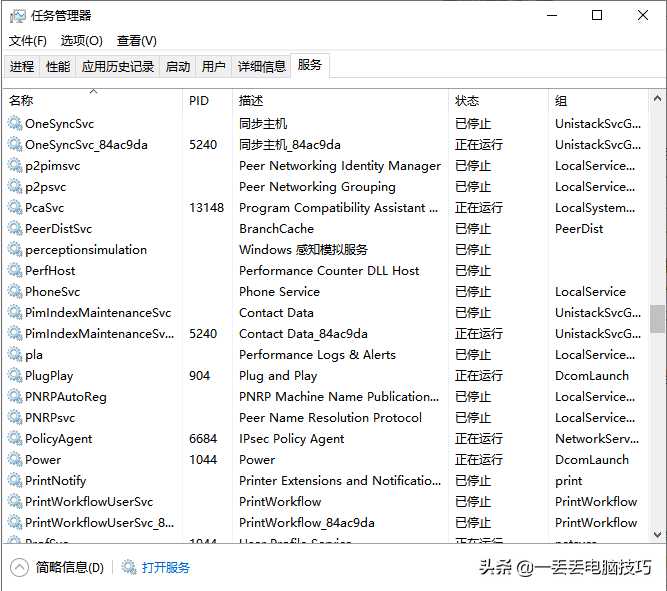This screenshot has height=591, width=667.
Task: Collapse to summary view with 简略信息 arrow
Action: [x=20, y=568]
